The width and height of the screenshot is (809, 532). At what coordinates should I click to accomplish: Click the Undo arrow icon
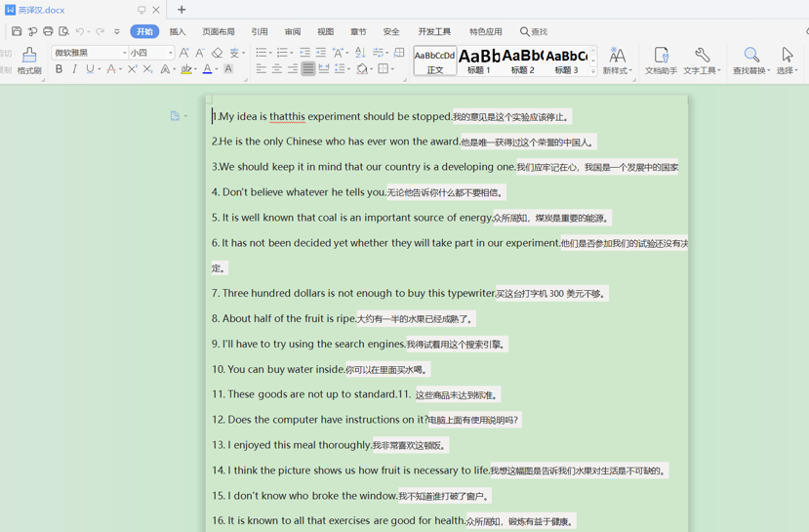point(80,31)
